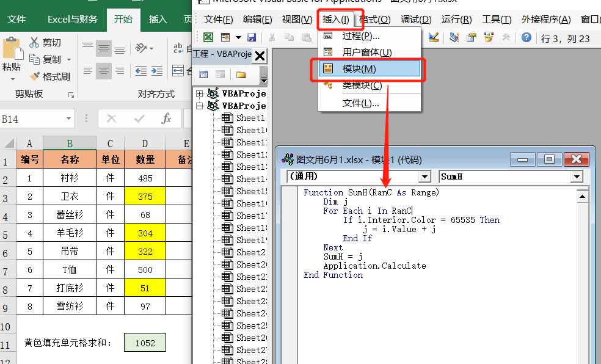The height and width of the screenshot is (364, 601).
Task: Click the Insert UserForm toolbar icon
Action: pyautogui.click(x=225, y=37)
